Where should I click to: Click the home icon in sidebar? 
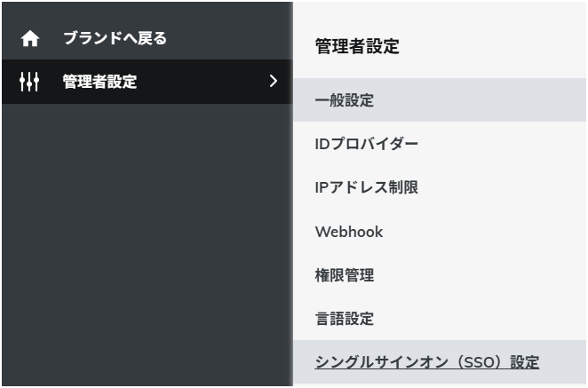pyautogui.click(x=30, y=39)
